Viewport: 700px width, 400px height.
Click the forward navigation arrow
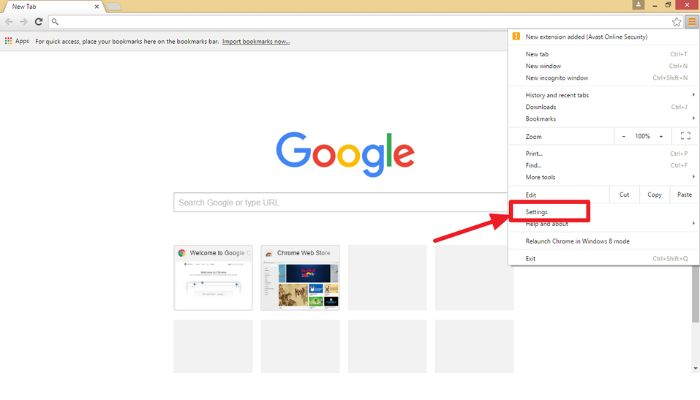(x=23, y=21)
